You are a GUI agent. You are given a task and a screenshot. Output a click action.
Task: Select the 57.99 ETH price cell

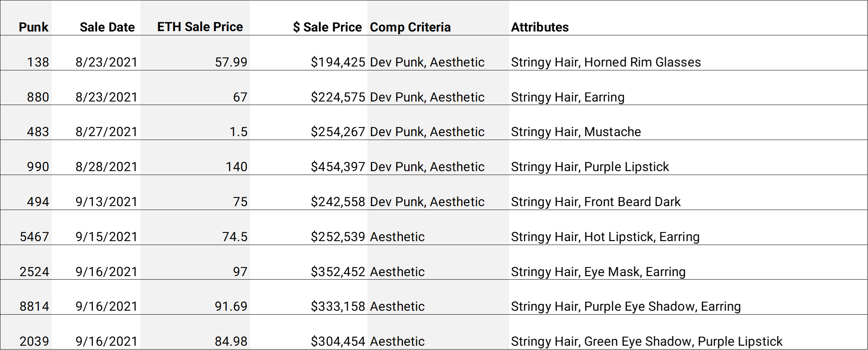[195, 53]
